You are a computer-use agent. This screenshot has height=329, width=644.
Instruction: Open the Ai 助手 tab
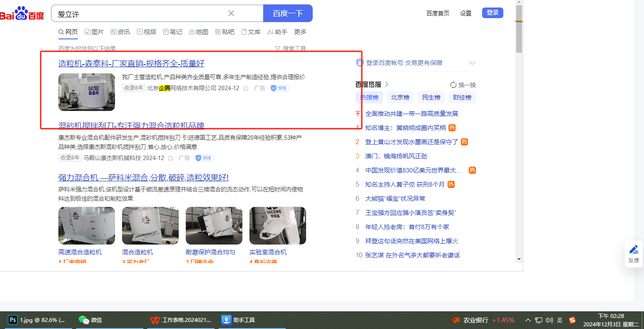coord(277,32)
